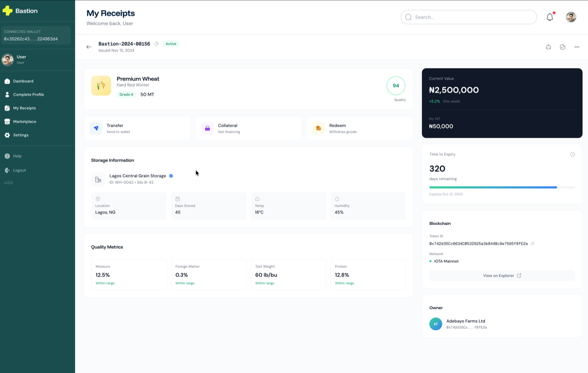Open the user avatar menu in header
The image size is (588, 373).
(x=571, y=17)
